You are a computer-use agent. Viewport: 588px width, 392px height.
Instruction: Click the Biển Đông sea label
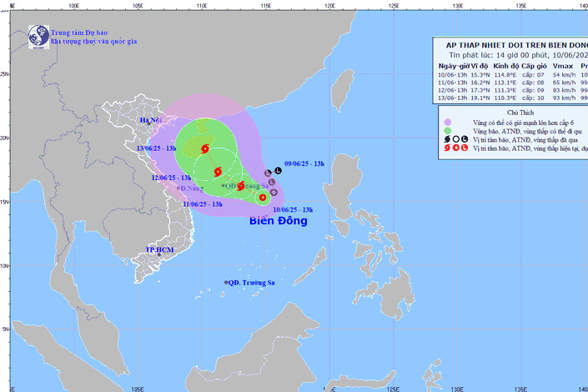[x=279, y=221]
